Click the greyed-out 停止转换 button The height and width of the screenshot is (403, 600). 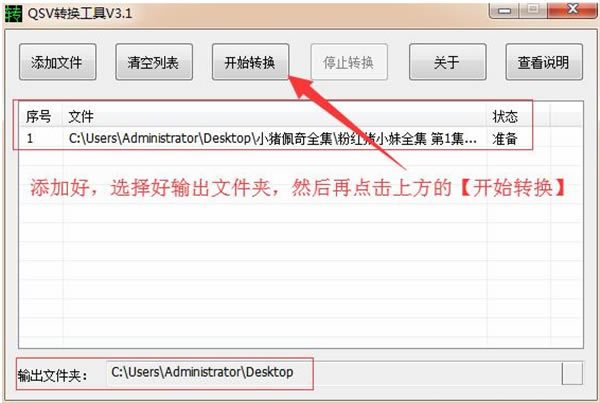click(349, 62)
